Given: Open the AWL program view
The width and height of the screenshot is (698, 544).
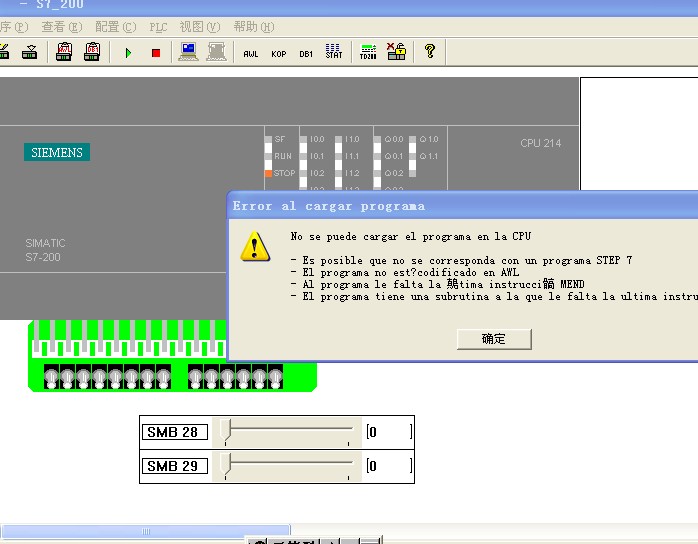Looking at the screenshot, I should click(250, 53).
